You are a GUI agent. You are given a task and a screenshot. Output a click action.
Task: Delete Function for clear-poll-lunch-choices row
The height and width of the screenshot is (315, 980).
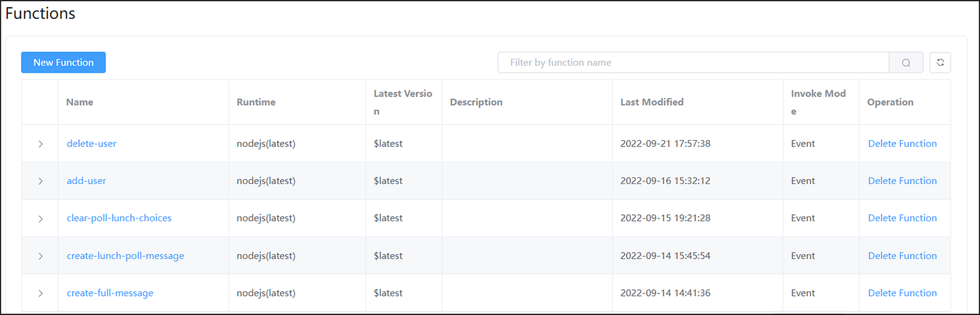902,218
